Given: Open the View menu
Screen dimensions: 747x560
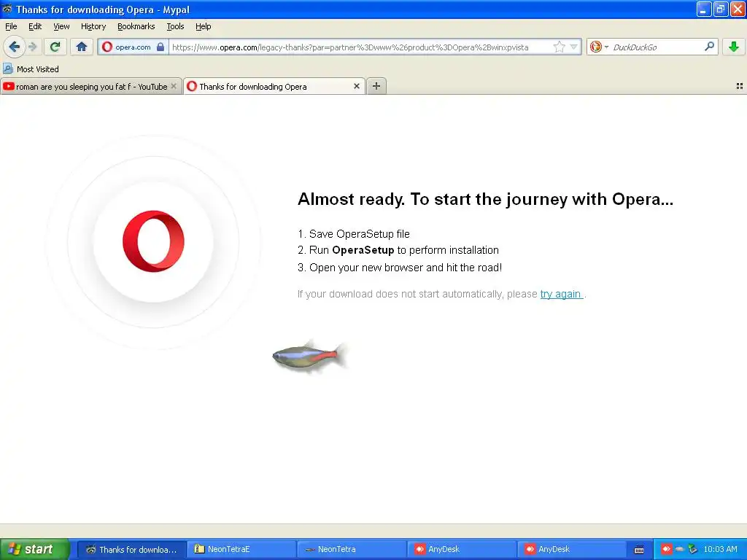Looking at the screenshot, I should [61, 26].
